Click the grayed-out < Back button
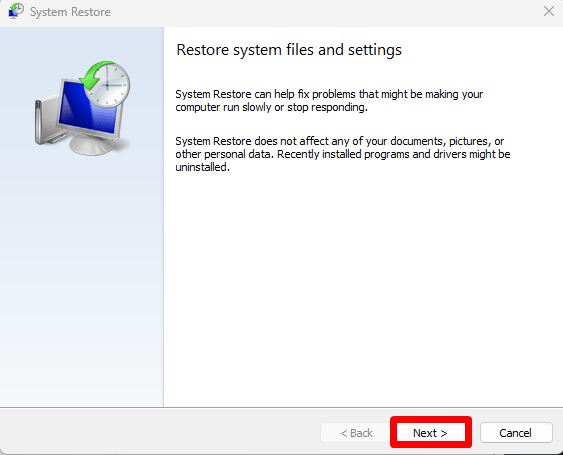Screen dimensions: 563x455 pyautogui.click(x=356, y=432)
